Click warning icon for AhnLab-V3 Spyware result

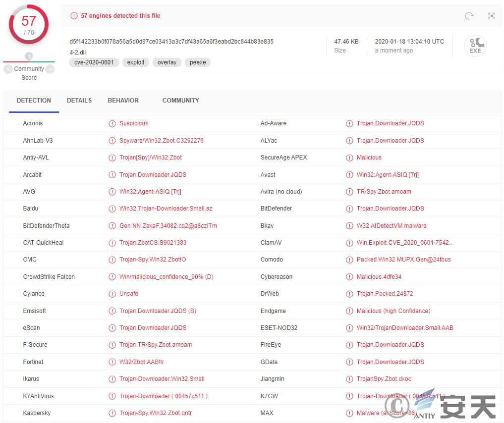pyautogui.click(x=112, y=141)
